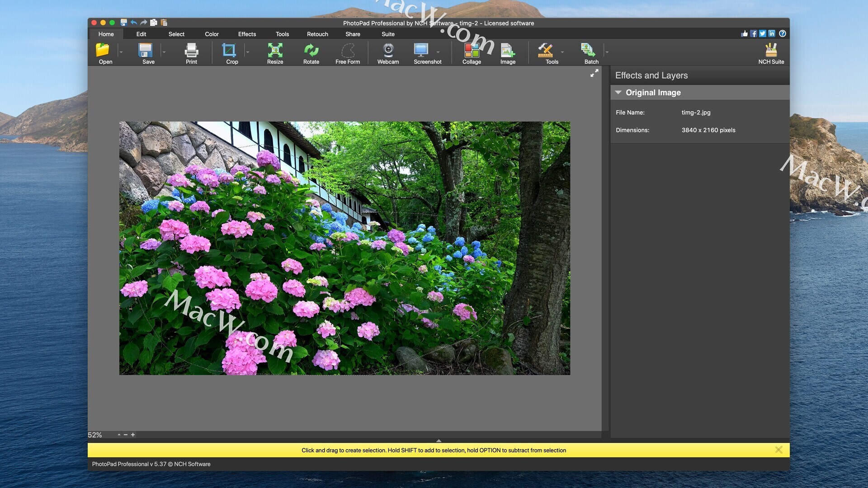Toggle fullscreen canvas with expand arrows

(594, 73)
